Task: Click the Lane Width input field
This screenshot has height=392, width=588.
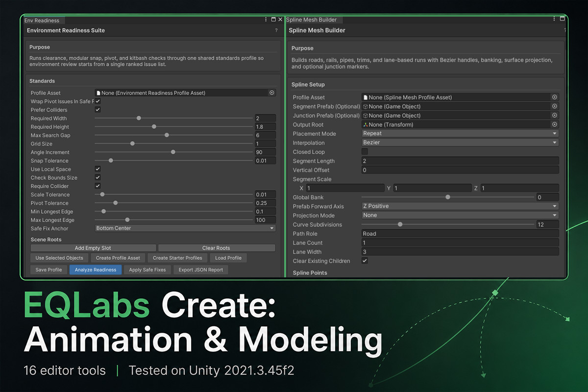Action: [460, 252]
